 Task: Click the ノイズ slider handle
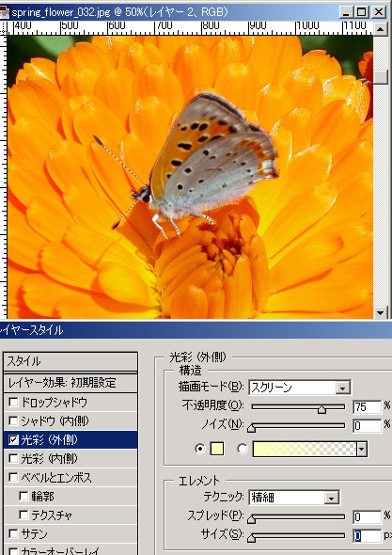point(251,428)
